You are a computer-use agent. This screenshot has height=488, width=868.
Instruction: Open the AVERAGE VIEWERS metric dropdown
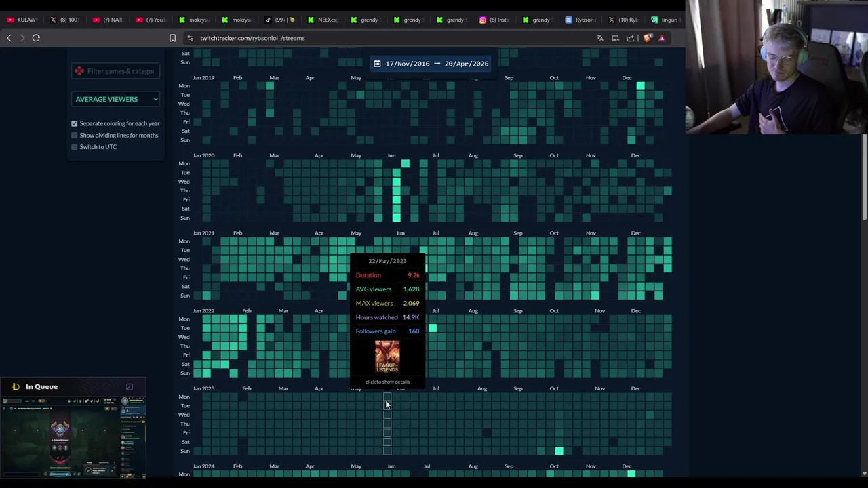point(116,99)
